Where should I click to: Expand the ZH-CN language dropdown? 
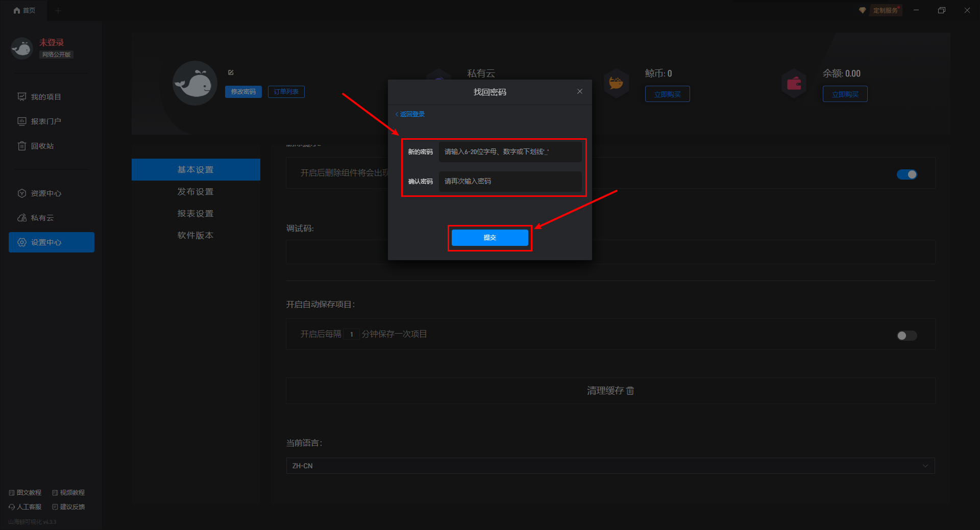[x=610, y=466]
